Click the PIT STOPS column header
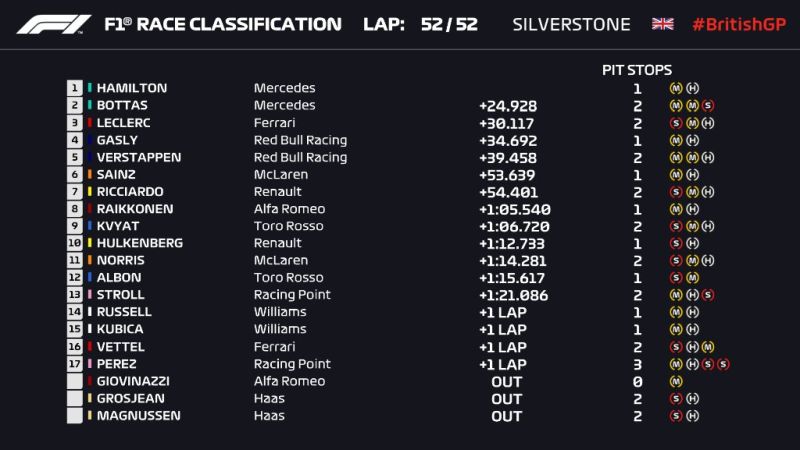Viewport: 800px width, 450px height. click(x=637, y=69)
